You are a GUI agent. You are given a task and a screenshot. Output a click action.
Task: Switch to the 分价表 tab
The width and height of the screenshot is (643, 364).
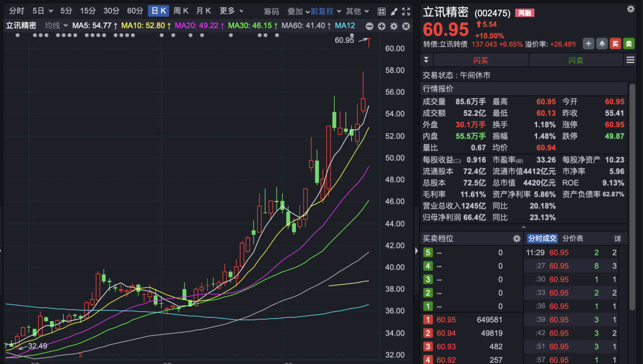click(x=573, y=239)
